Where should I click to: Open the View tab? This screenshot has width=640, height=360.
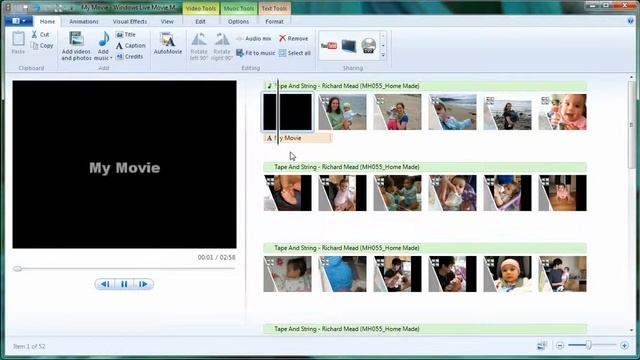tap(167, 21)
